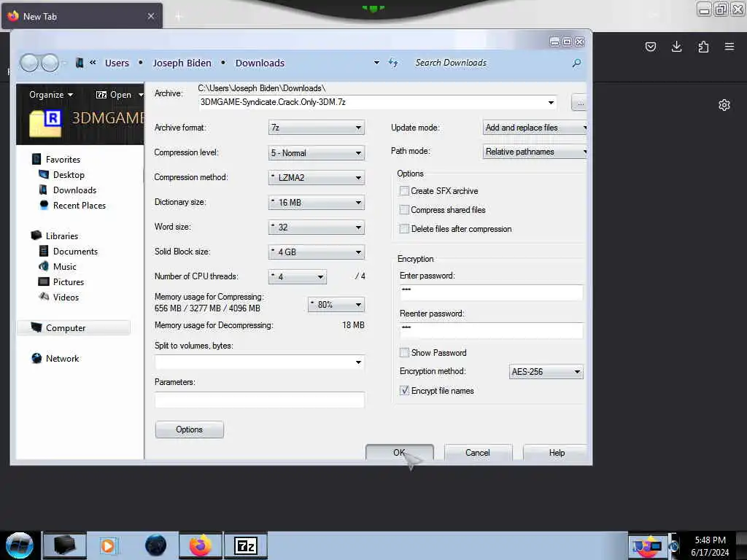
Task: Enable Compress shared files checkbox
Action: click(x=404, y=210)
